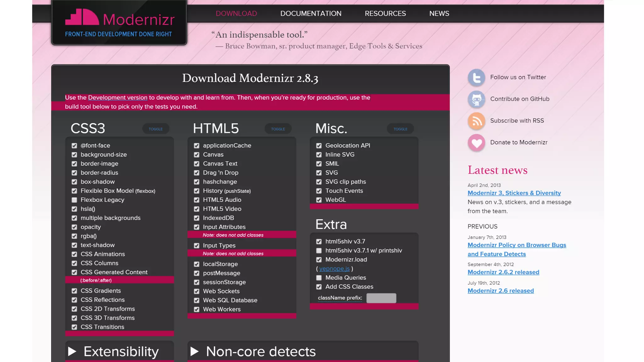Screen dimensions: 644x362
Task: Uncheck the text-shadow checkbox
Action: pyautogui.click(x=74, y=245)
